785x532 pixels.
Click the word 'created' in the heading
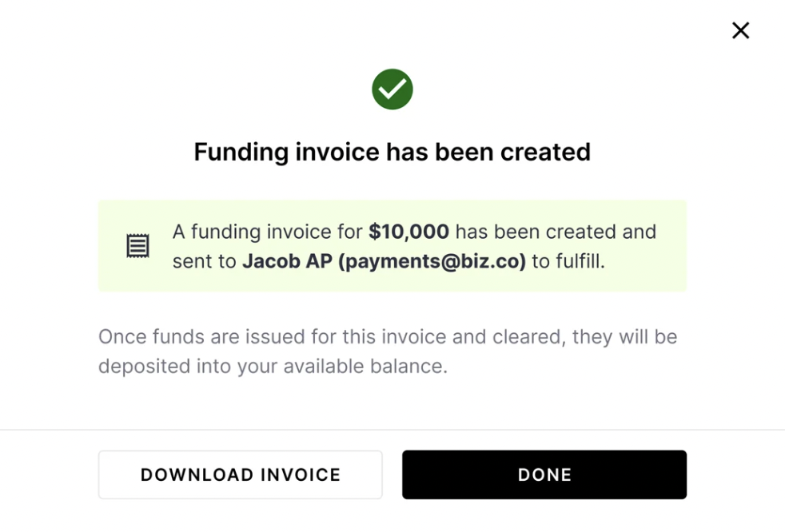coord(545,152)
